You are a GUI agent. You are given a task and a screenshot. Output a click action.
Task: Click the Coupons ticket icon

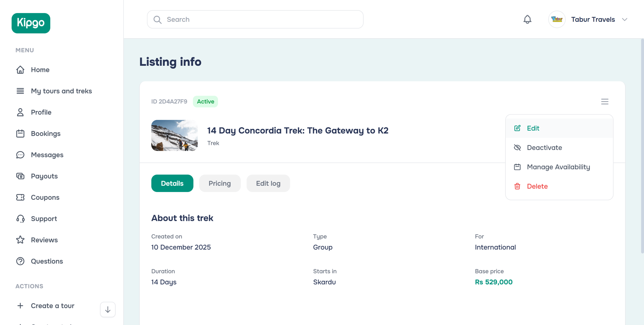(x=20, y=197)
